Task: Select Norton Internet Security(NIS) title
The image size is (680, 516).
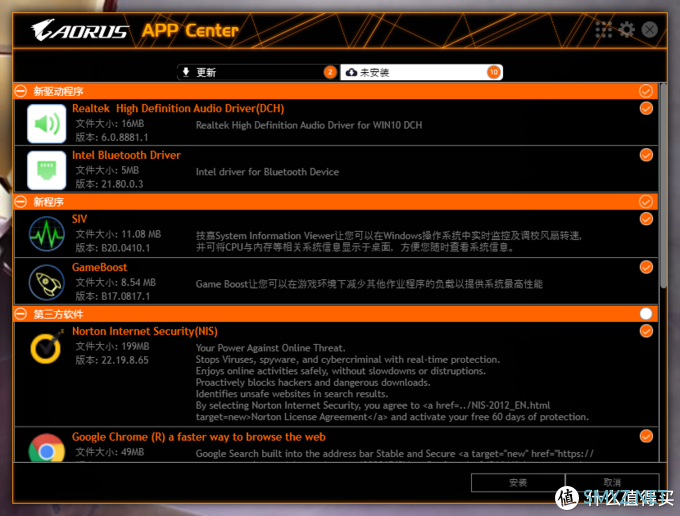Action: 145,331
